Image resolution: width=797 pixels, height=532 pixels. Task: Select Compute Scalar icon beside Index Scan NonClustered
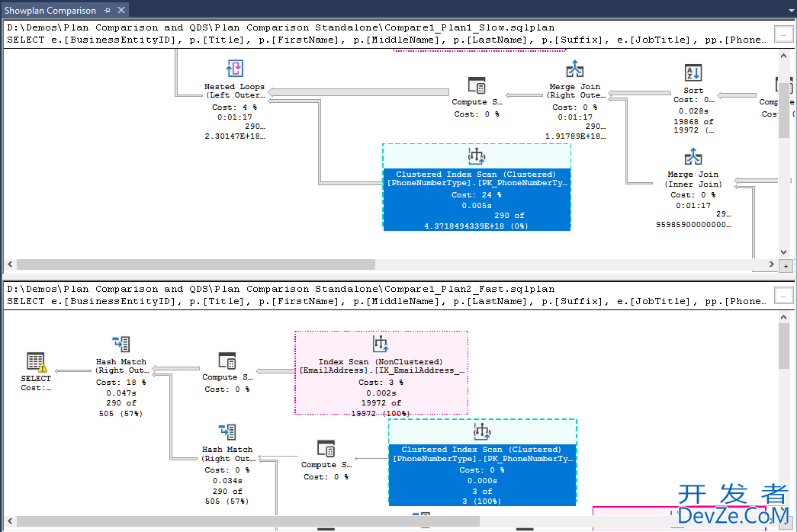point(227,361)
